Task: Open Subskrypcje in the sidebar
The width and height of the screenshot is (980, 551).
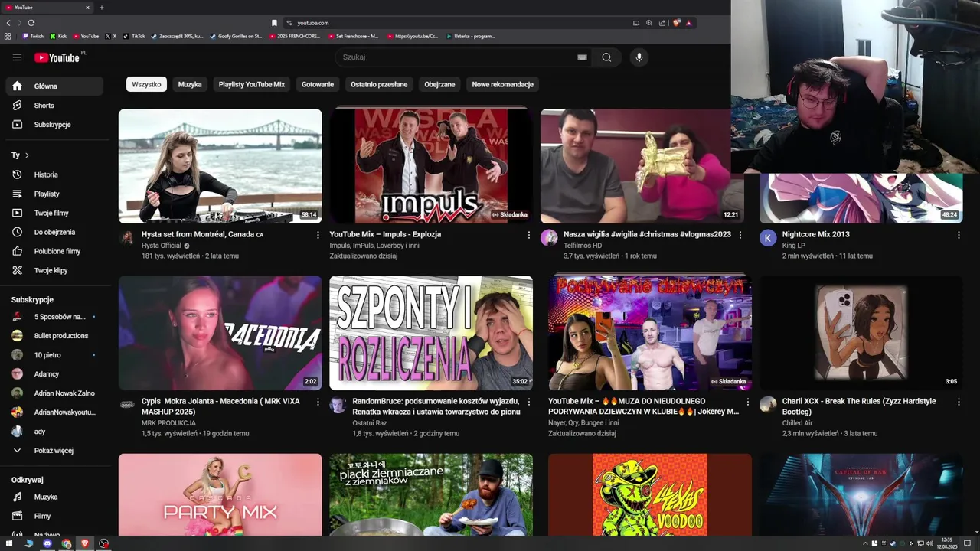Action: click(54, 125)
